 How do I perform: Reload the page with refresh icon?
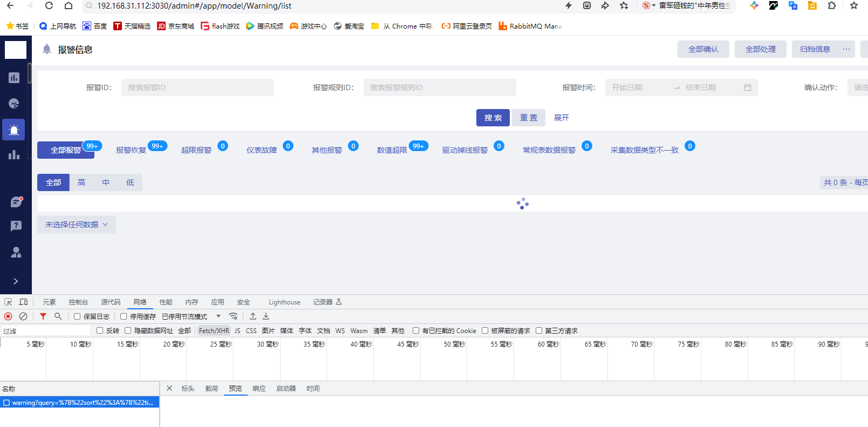coord(49,5)
